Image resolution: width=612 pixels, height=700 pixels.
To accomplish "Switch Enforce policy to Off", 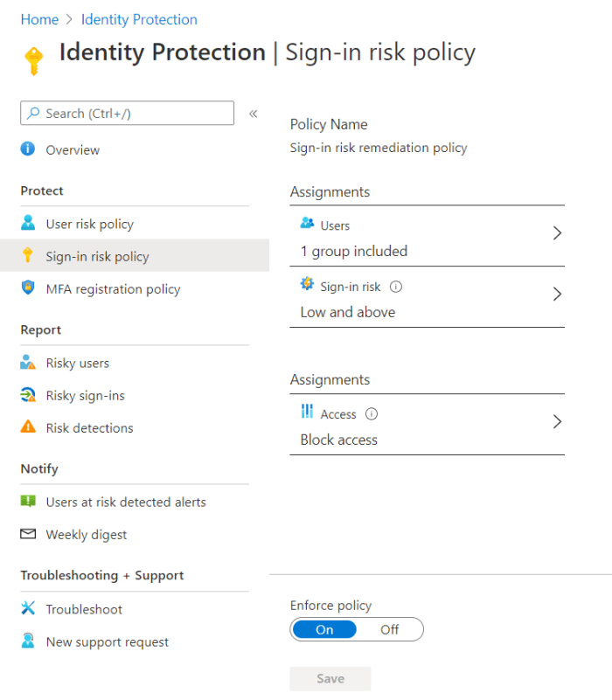I will (390, 629).
